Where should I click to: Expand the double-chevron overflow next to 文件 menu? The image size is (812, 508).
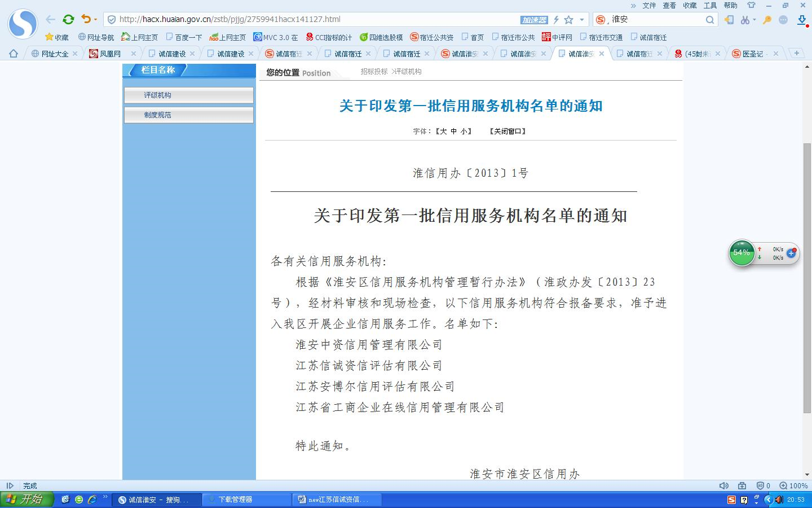tap(633, 5)
